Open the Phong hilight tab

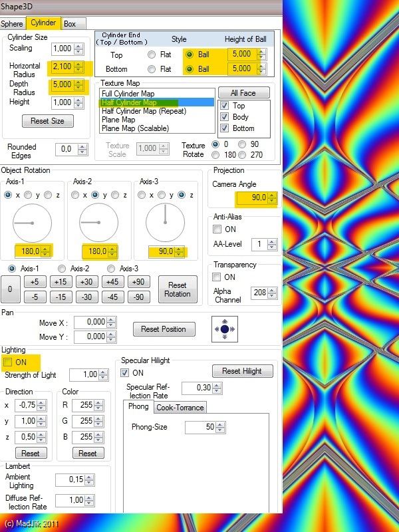(138, 406)
